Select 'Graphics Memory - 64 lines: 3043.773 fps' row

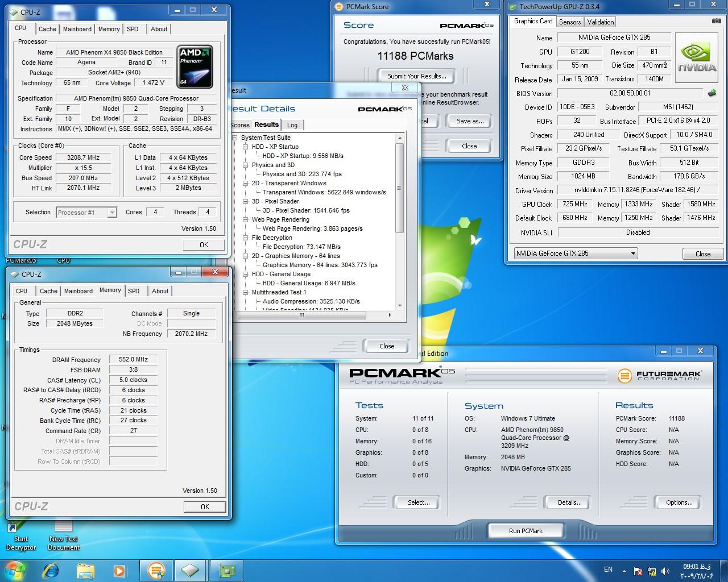(320, 265)
